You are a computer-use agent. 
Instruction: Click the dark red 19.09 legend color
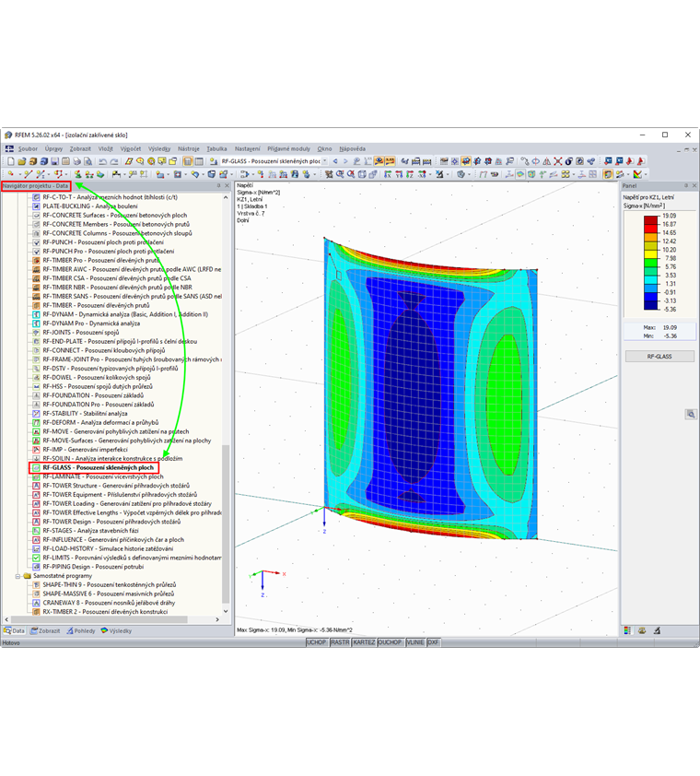pos(651,219)
